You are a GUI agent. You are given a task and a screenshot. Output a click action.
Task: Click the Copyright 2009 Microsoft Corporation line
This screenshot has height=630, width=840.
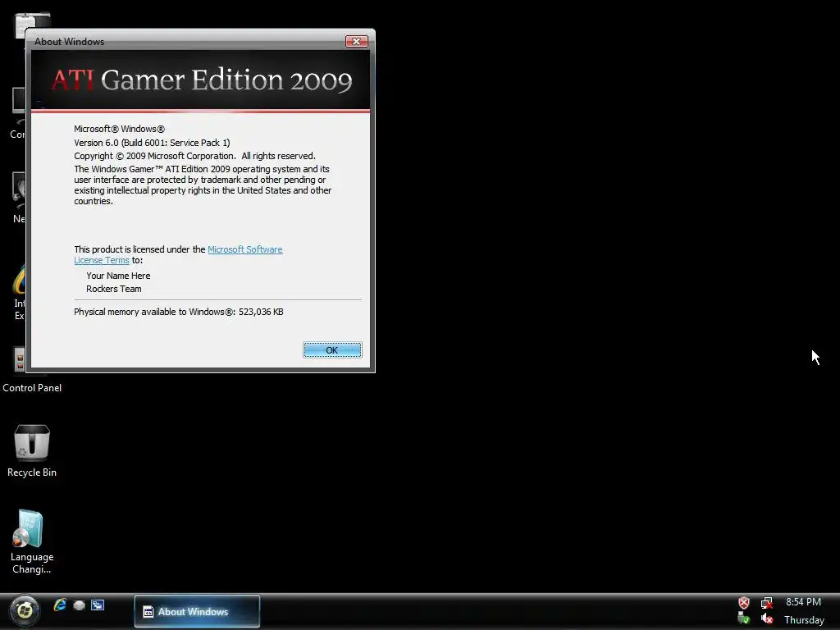point(194,156)
